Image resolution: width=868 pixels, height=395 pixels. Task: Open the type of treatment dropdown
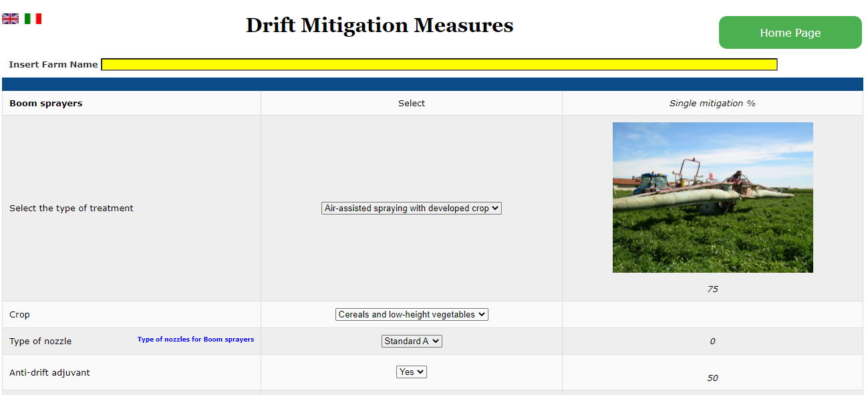pos(411,209)
